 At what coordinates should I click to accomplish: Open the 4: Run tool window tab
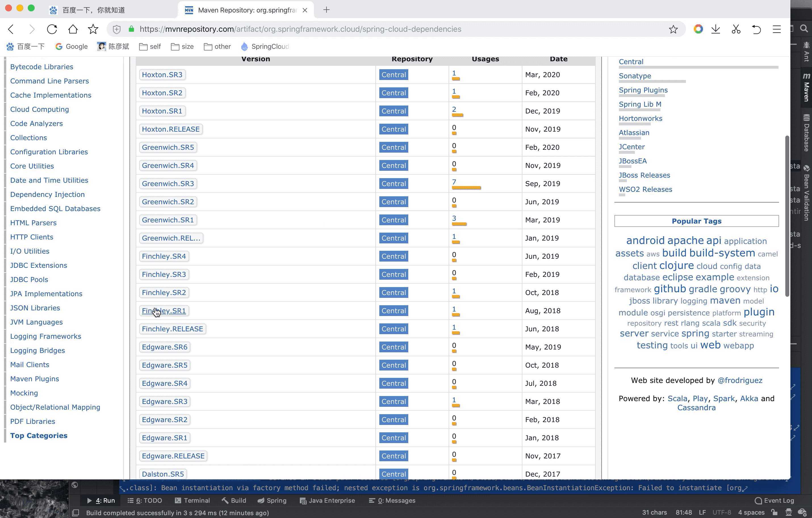point(101,501)
